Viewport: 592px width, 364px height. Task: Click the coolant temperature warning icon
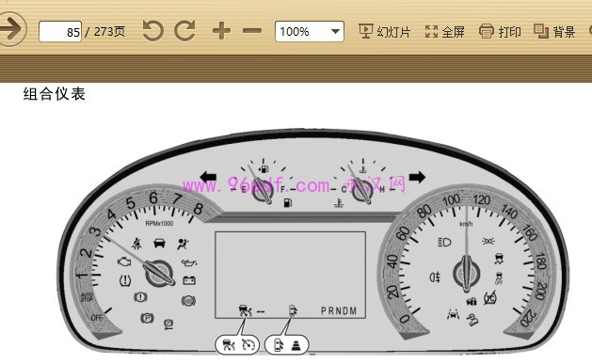coord(339,203)
